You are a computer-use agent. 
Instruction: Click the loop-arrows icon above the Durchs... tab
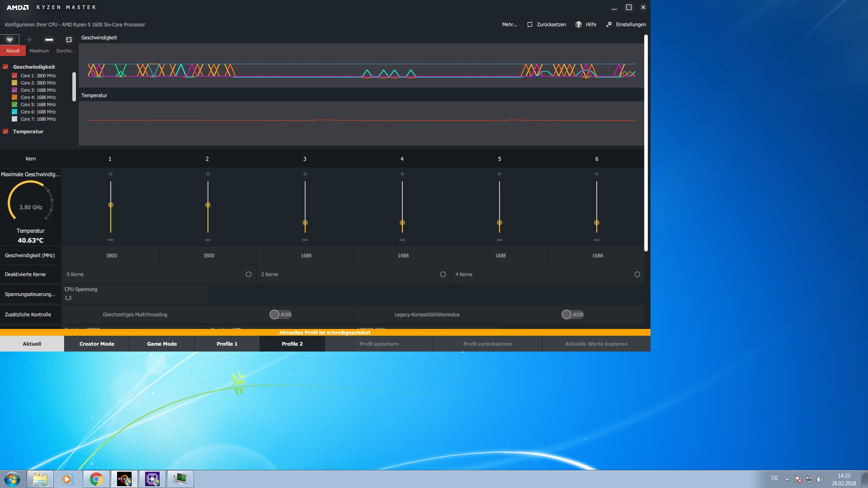[x=69, y=40]
